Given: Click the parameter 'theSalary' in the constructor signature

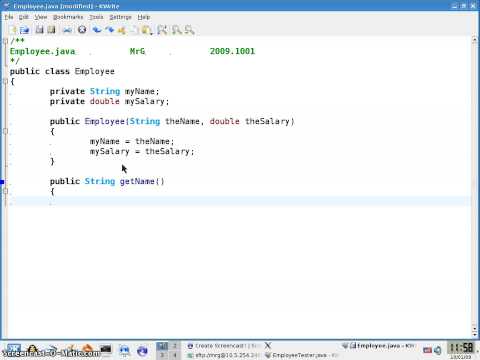Looking at the screenshot, I should coord(267,121).
